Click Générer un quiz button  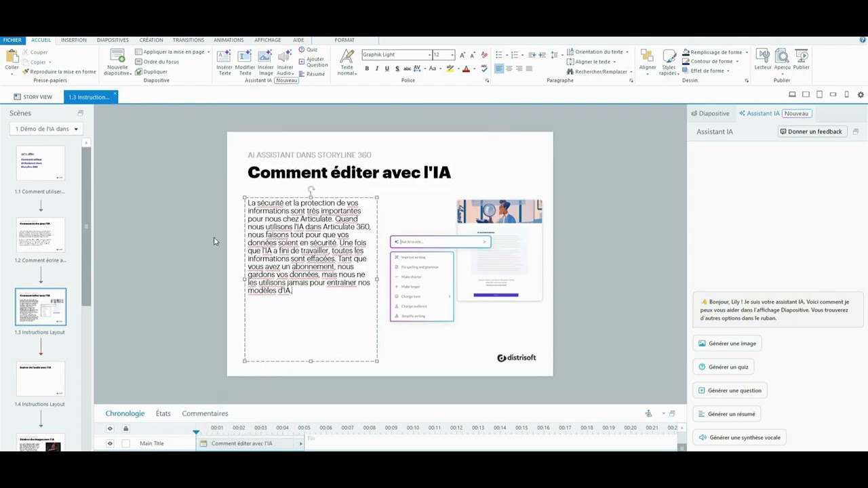723,367
